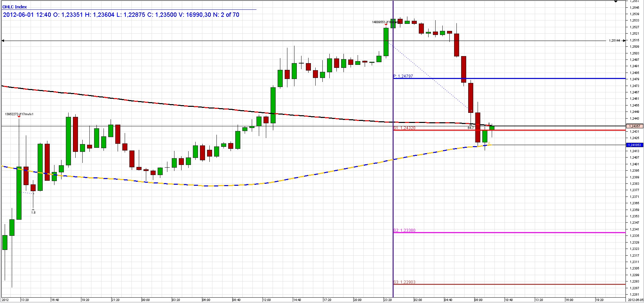Viewport: 644px width, 303px height.
Task: Click the 19:20 label at the right of the time axis
Action: tap(599, 300)
